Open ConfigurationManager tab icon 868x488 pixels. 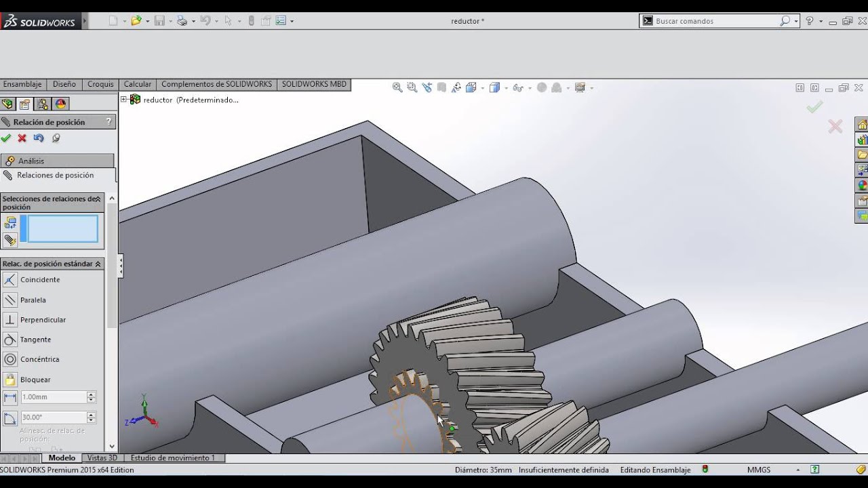[43, 104]
